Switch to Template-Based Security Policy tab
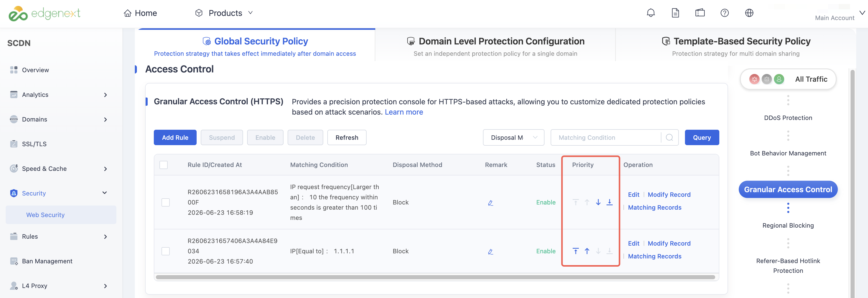This screenshot has height=298, width=868. (x=735, y=46)
